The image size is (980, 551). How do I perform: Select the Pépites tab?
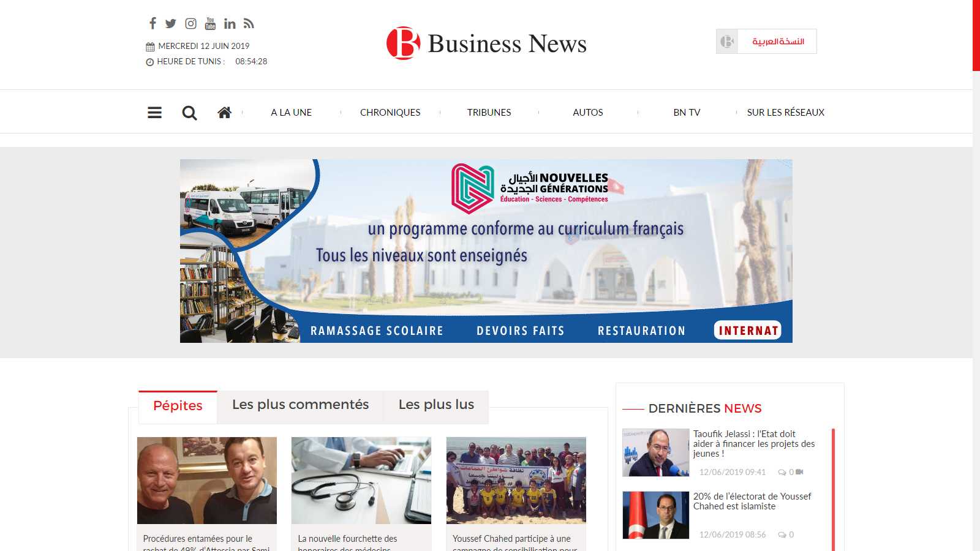click(x=178, y=406)
